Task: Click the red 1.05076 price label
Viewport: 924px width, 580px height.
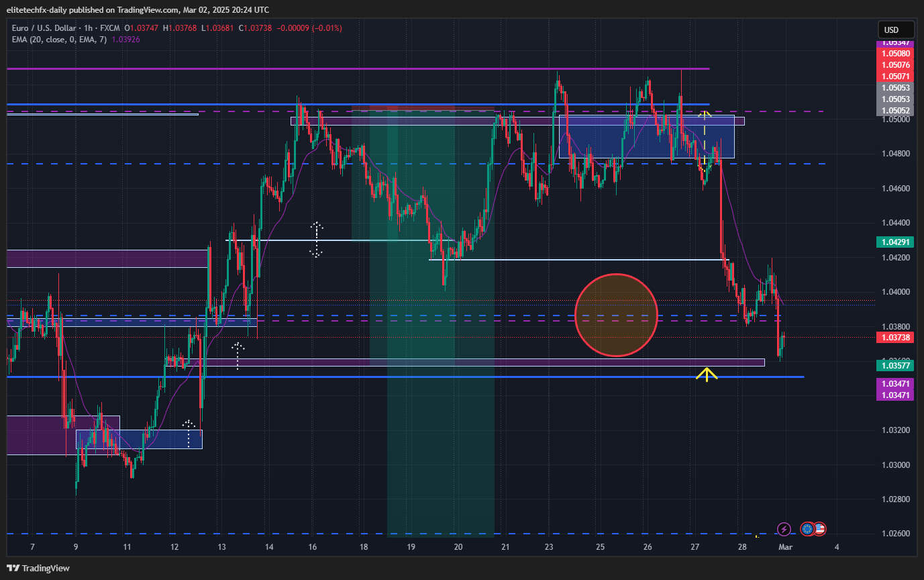Action: tap(895, 65)
